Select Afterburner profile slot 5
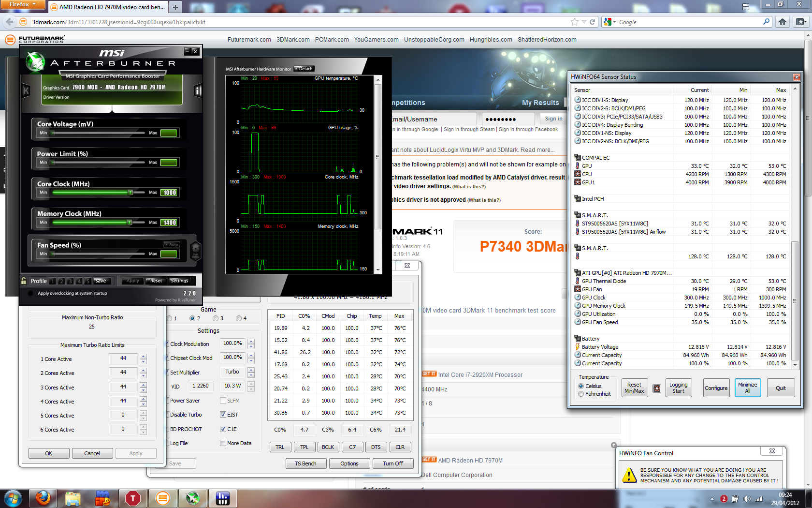The width and height of the screenshot is (812, 508). point(88,281)
